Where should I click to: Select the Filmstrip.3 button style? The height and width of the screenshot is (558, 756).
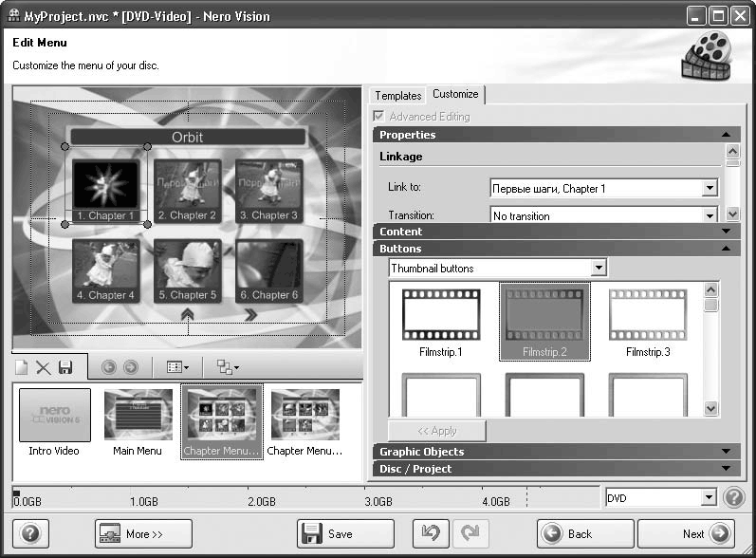[x=648, y=323]
